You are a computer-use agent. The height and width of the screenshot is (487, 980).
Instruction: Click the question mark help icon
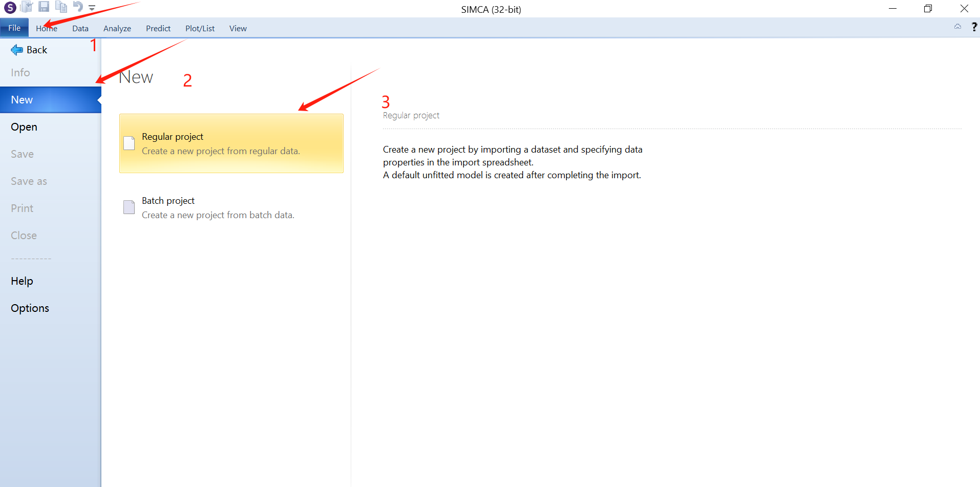(974, 27)
